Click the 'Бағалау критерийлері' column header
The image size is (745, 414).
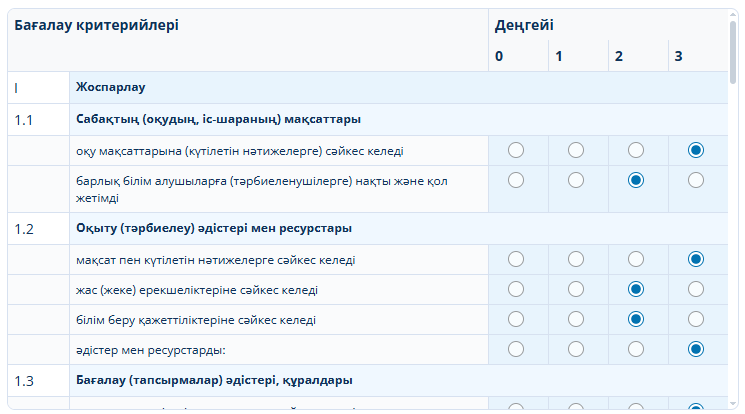97,25
